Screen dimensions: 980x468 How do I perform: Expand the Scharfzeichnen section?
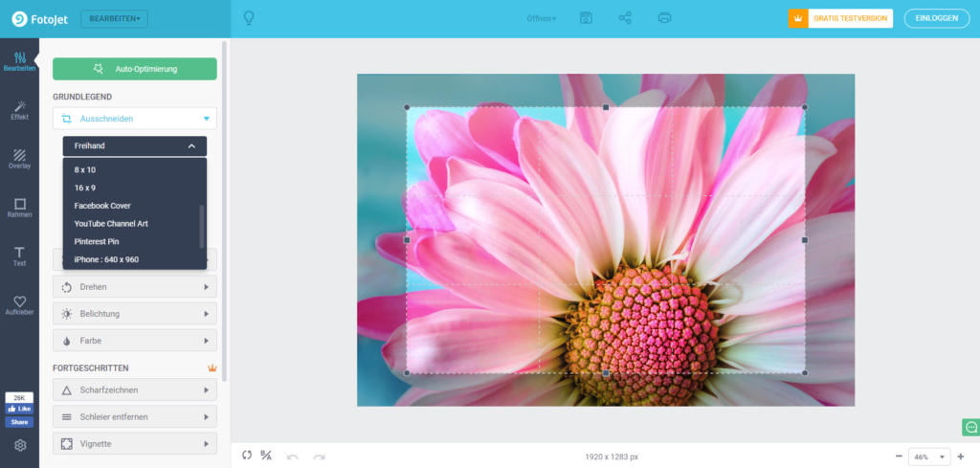pyautogui.click(x=134, y=390)
